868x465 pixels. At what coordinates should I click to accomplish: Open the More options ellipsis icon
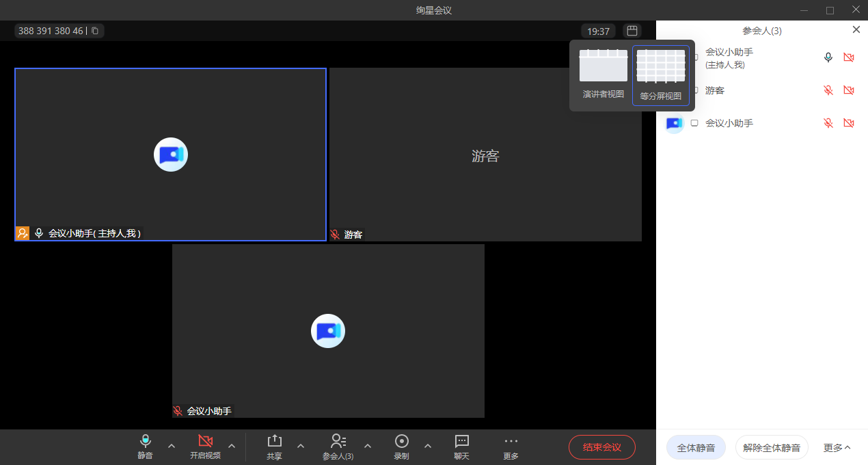(x=511, y=441)
